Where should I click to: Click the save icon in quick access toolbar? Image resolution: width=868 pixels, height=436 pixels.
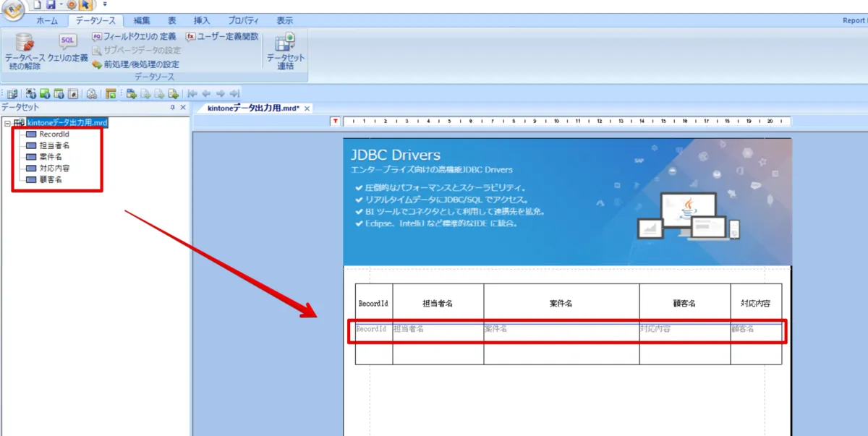[51, 5]
